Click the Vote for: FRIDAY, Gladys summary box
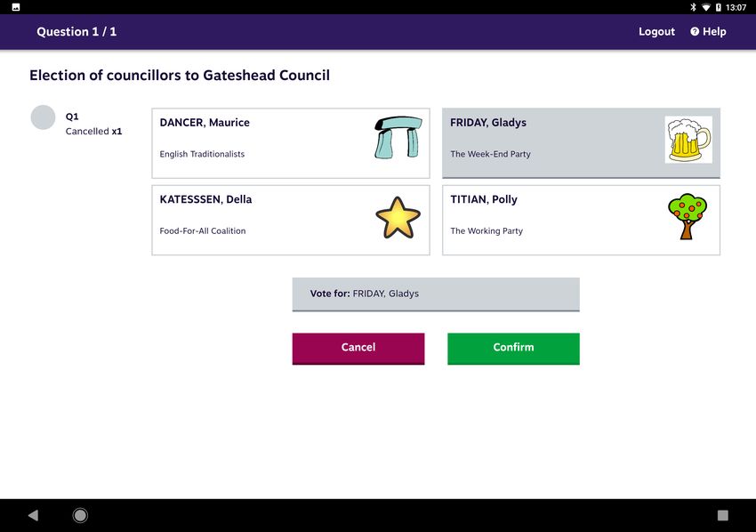Viewport: 756px width, 532px height. click(x=436, y=294)
